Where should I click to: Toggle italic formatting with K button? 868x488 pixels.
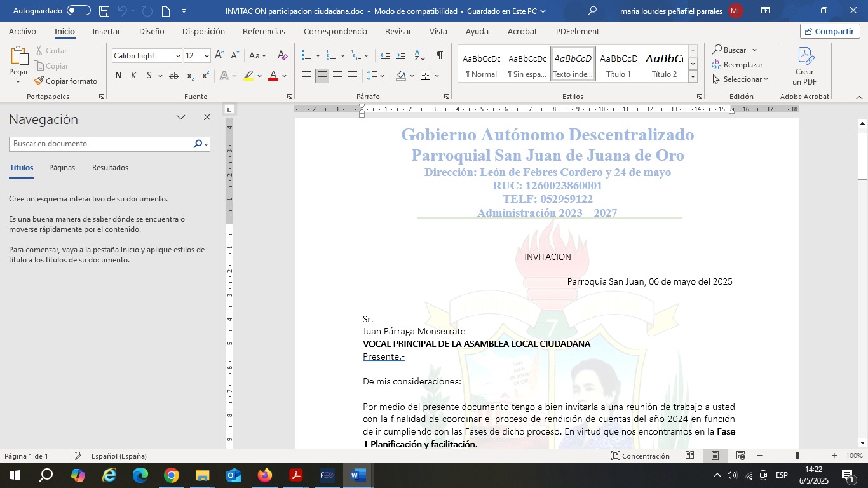click(133, 76)
